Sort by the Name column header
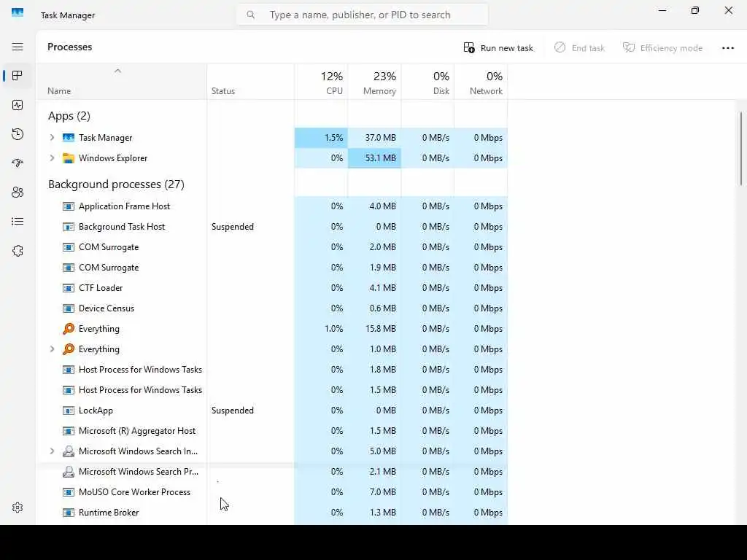747x560 pixels. pos(122,82)
